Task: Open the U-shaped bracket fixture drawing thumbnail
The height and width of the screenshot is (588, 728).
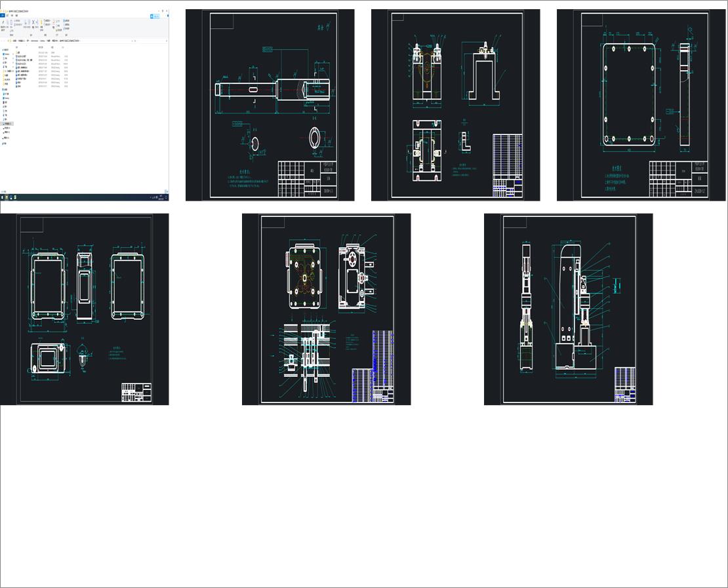Action: click(x=455, y=105)
